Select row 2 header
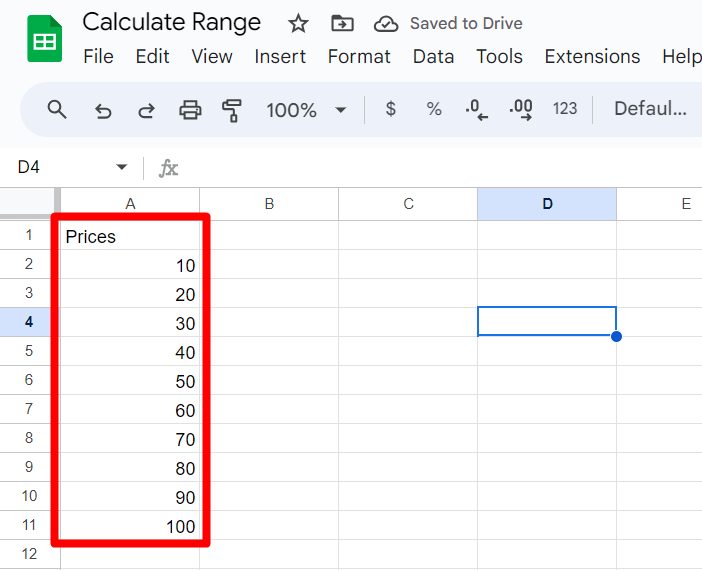This screenshot has width=702, height=570. pos(29,264)
